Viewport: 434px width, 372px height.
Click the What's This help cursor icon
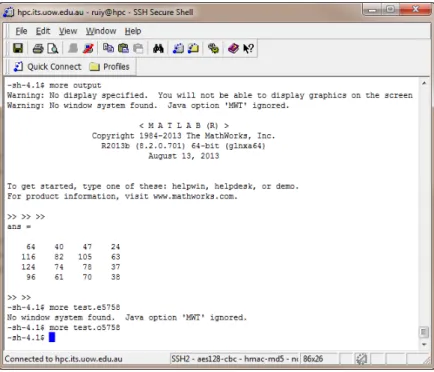(x=248, y=49)
